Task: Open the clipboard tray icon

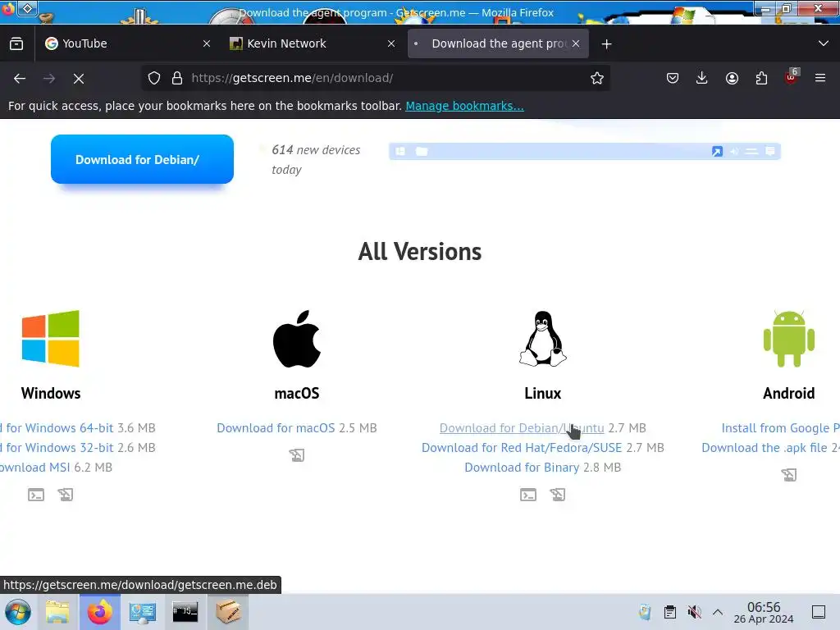Action: (x=669, y=612)
